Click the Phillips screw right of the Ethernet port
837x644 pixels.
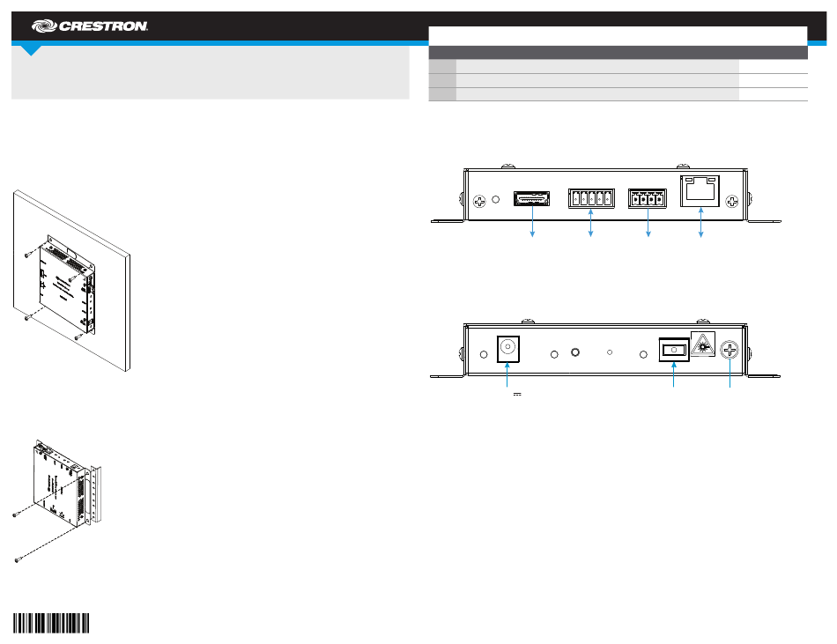(x=732, y=201)
